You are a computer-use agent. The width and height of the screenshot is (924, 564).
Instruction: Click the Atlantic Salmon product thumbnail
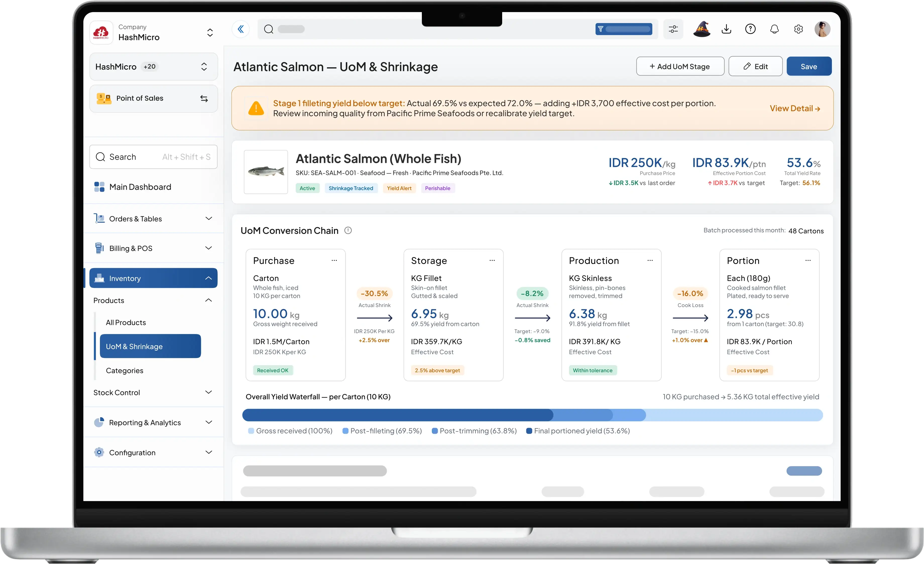(266, 172)
